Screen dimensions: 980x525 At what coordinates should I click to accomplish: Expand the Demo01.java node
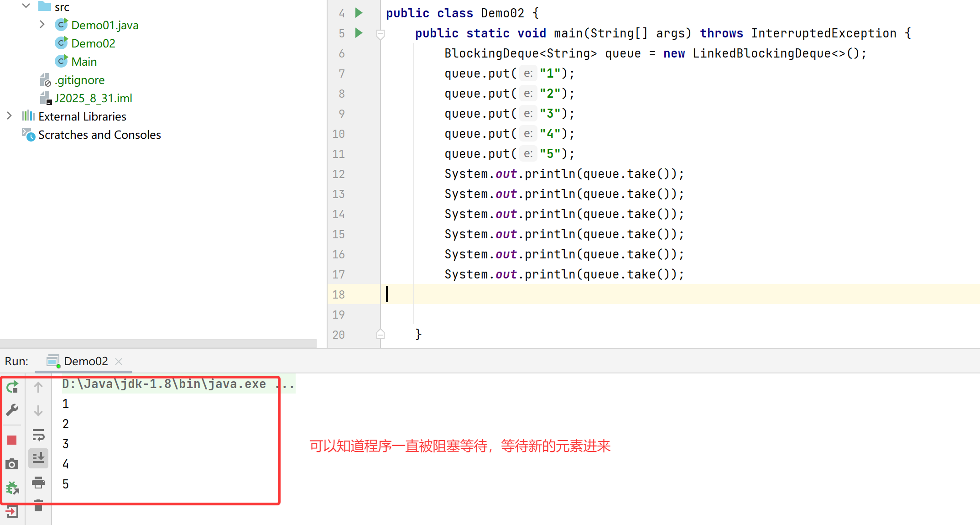pos(42,24)
